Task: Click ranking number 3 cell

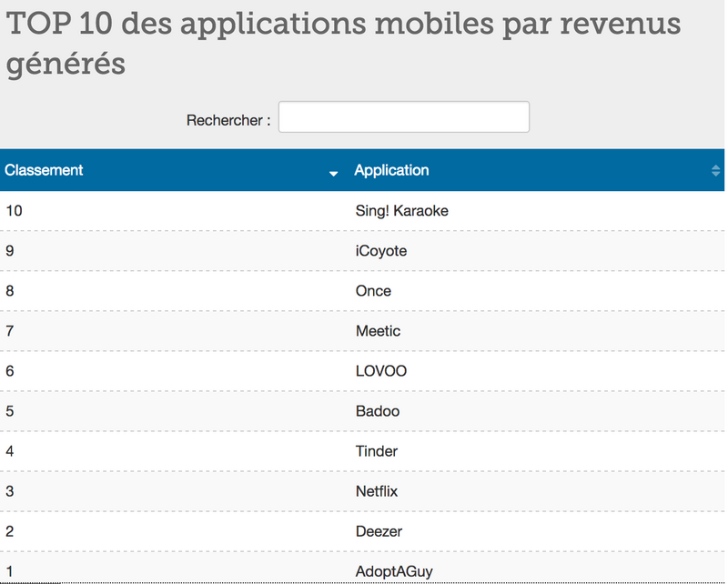Action: (175, 491)
